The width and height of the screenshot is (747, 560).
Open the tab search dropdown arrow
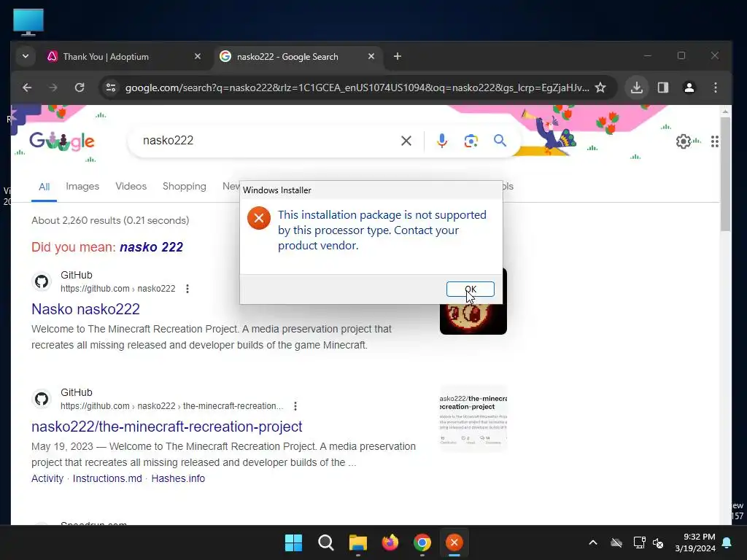tap(26, 56)
